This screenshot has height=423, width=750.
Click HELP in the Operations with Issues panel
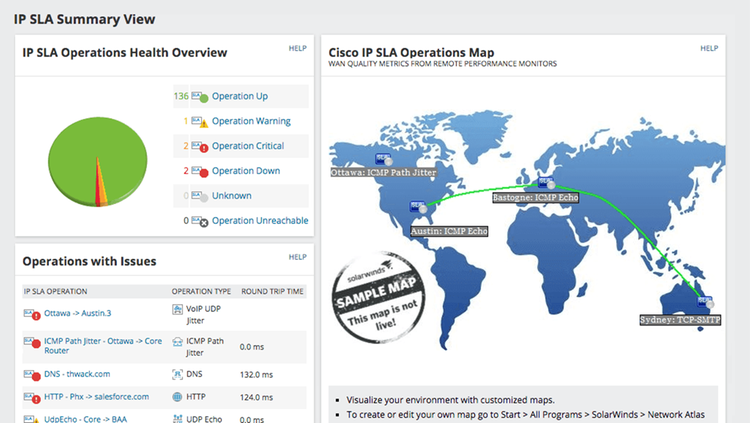pyautogui.click(x=298, y=257)
